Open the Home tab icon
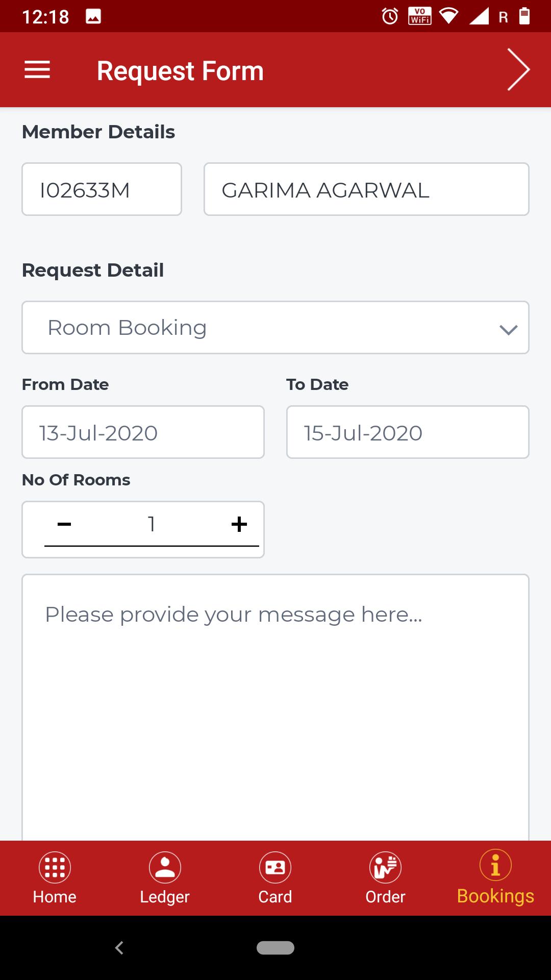 tap(55, 867)
